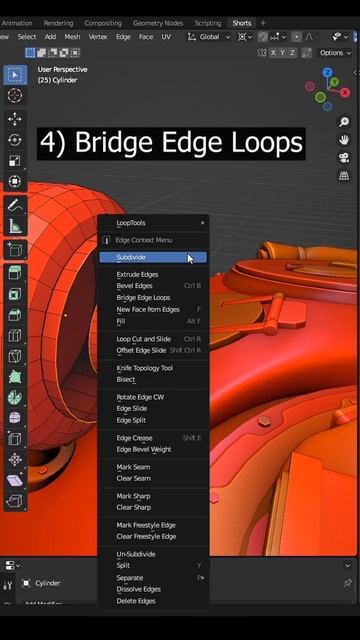The height and width of the screenshot is (640, 360).
Task: Select the Bevel tool in toolbar
Action: 15,315
